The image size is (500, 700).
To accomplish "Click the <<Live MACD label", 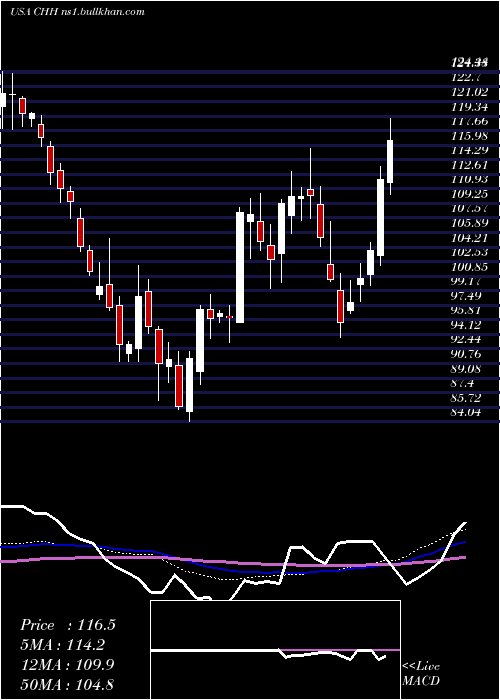I will (421, 674).
